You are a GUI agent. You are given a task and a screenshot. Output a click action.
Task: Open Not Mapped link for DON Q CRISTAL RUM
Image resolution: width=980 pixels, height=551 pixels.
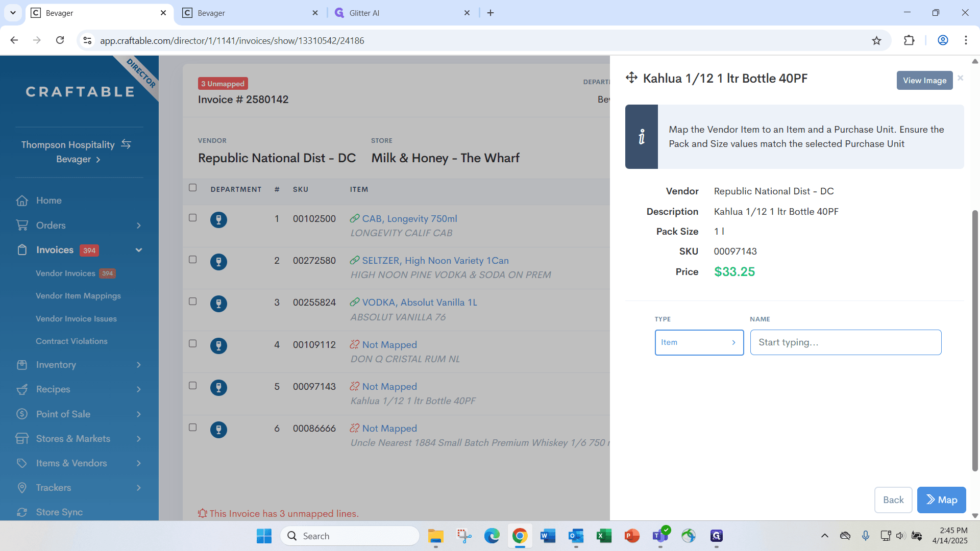tap(389, 345)
